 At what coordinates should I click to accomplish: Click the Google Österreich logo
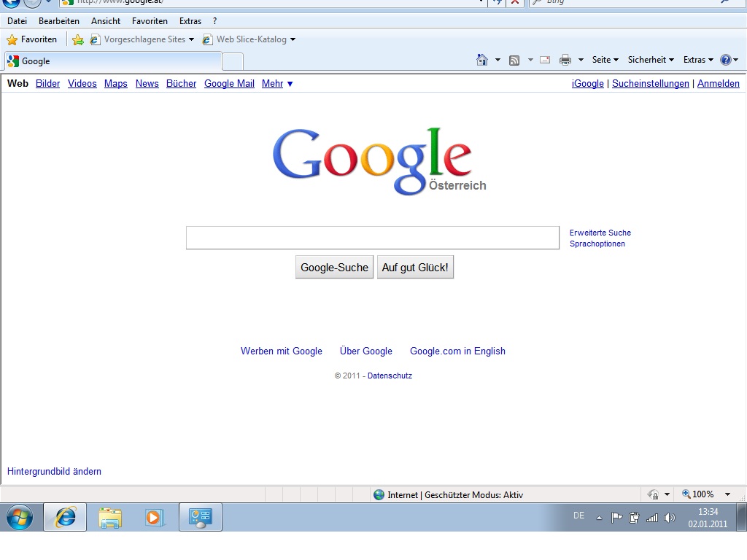tap(379, 161)
